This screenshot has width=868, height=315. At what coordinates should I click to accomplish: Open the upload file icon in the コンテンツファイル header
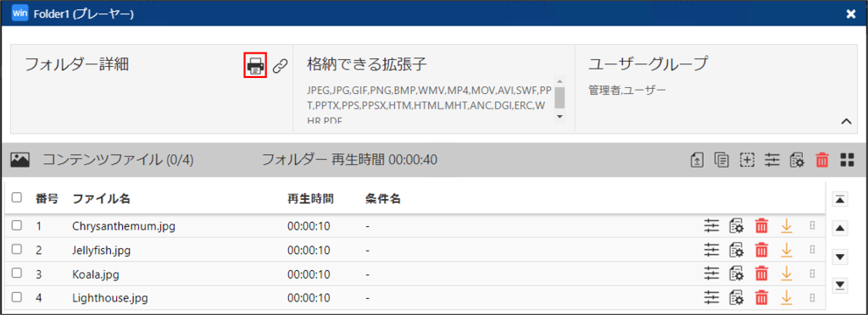click(697, 160)
